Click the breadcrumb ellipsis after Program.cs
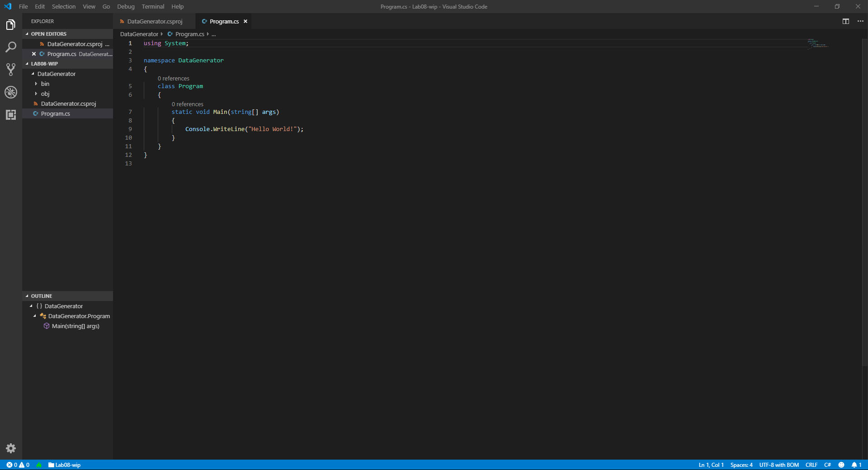Viewport: 868px width, 470px height. (214, 34)
